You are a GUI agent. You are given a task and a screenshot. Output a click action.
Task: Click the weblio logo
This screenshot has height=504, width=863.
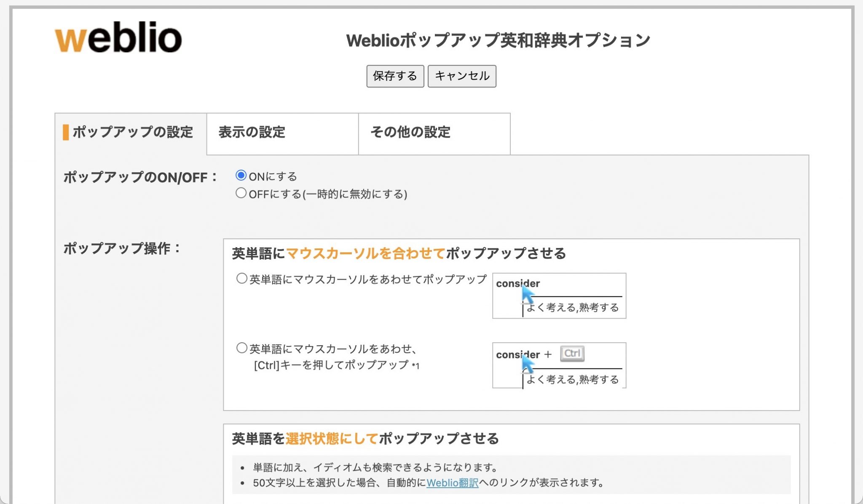point(118,38)
